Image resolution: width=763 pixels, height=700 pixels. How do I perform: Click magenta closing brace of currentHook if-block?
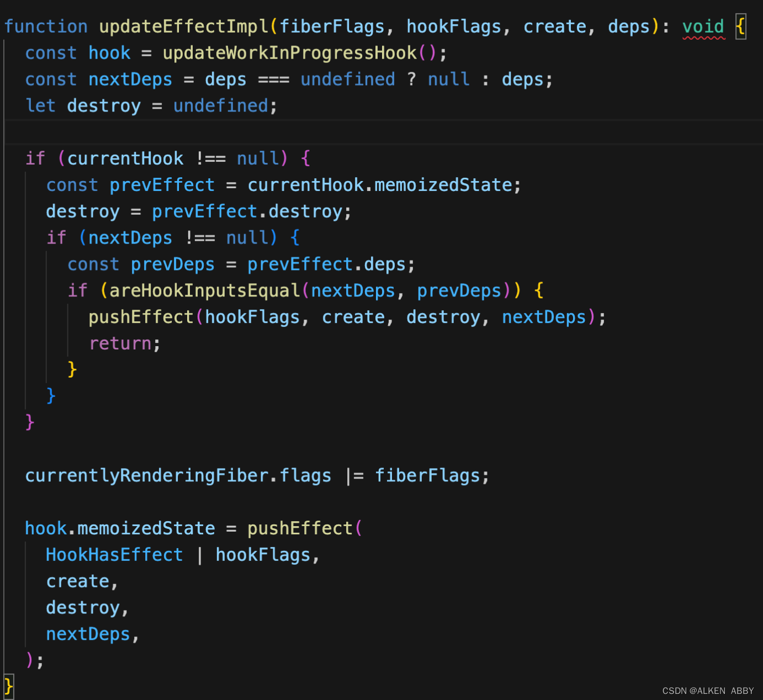pos(30,422)
